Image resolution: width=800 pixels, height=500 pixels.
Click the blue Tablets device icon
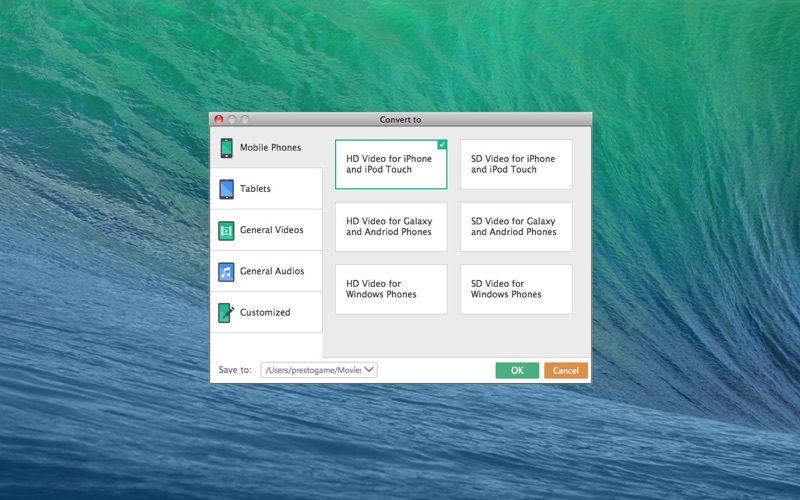pyautogui.click(x=226, y=189)
